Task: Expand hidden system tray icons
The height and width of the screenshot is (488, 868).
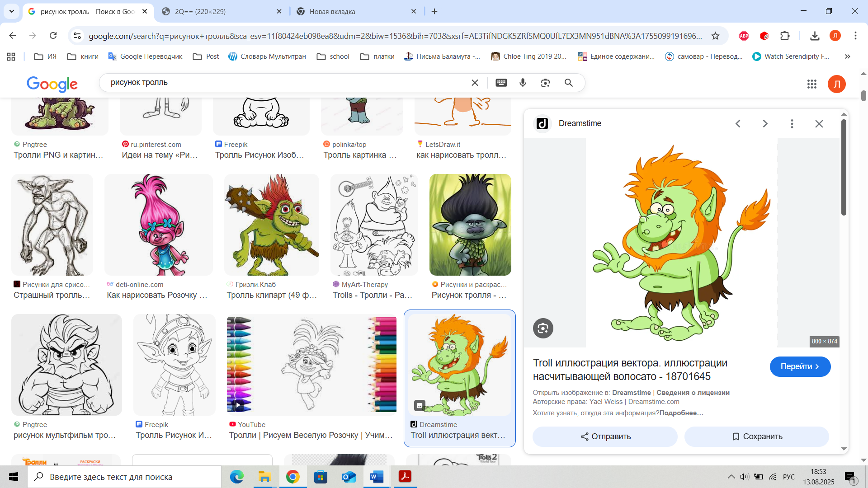Action: [731, 477]
